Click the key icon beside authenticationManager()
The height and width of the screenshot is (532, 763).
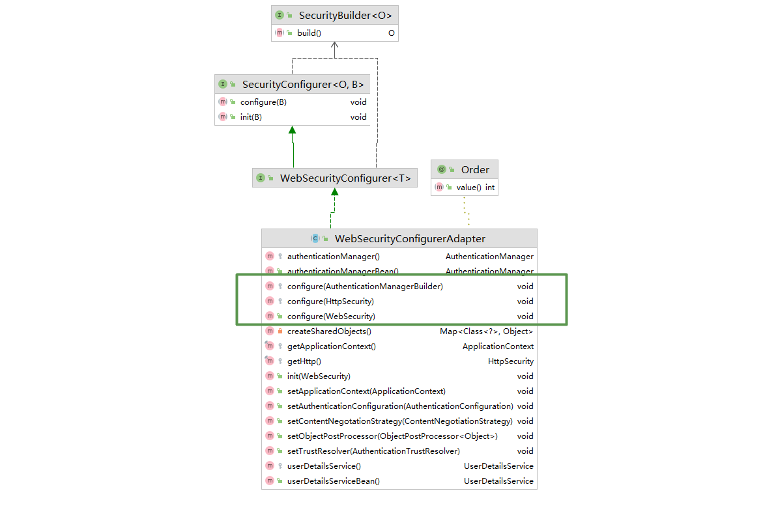point(279,256)
